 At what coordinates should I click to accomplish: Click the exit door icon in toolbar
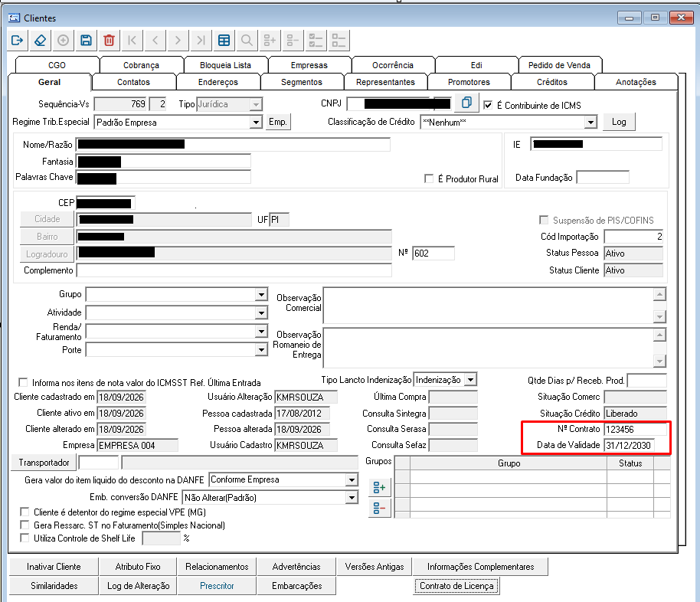[18, 41]
